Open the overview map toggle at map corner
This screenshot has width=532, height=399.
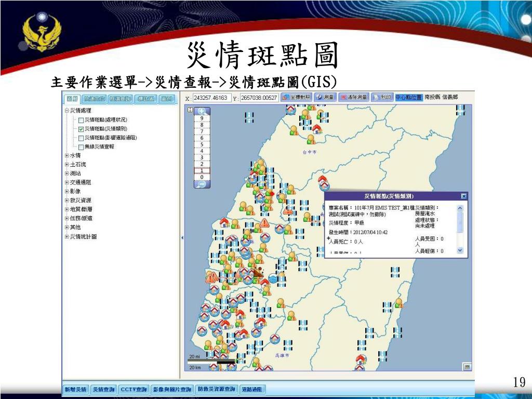coord(467,367)
